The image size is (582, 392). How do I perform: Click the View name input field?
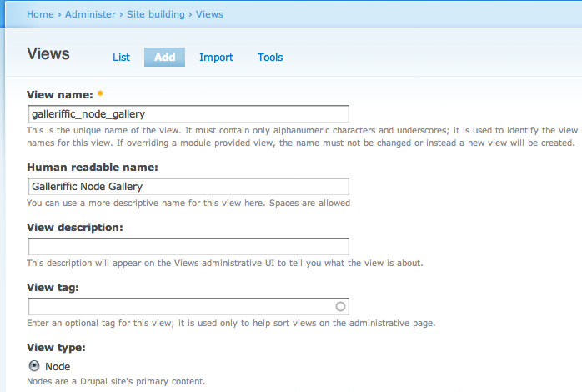[188, 114]
